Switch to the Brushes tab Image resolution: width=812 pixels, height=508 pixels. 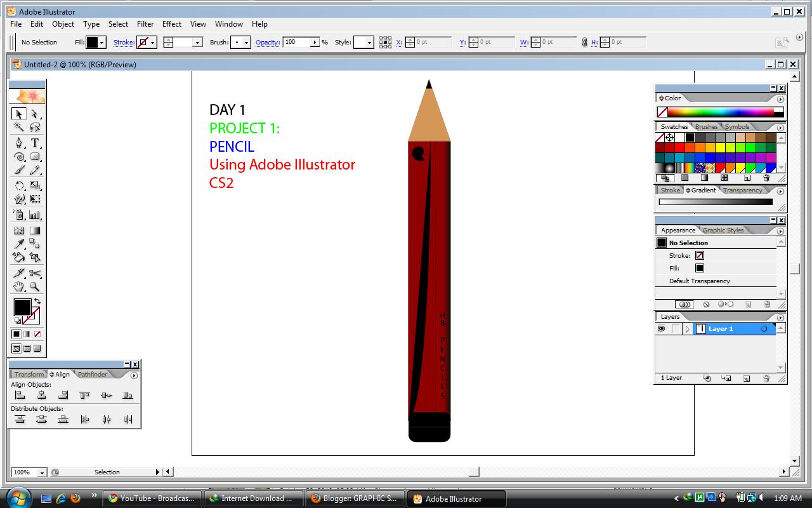(x=706, y=126)
